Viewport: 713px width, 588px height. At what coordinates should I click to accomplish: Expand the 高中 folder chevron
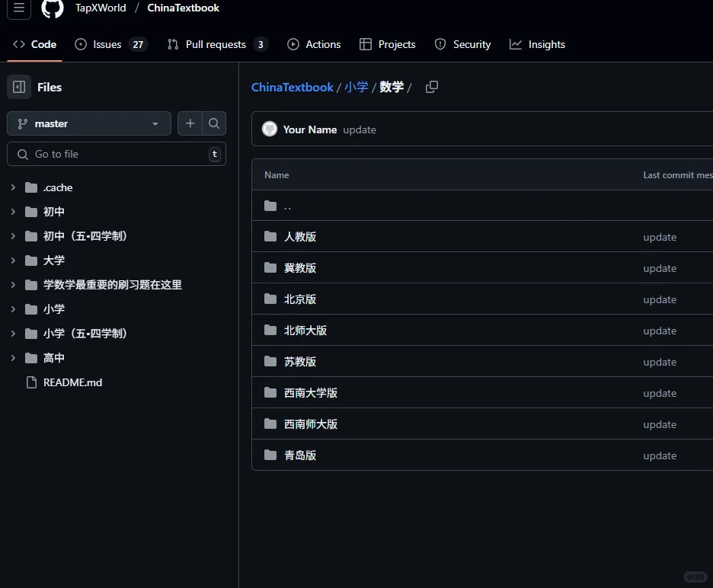tap(13, 358)
